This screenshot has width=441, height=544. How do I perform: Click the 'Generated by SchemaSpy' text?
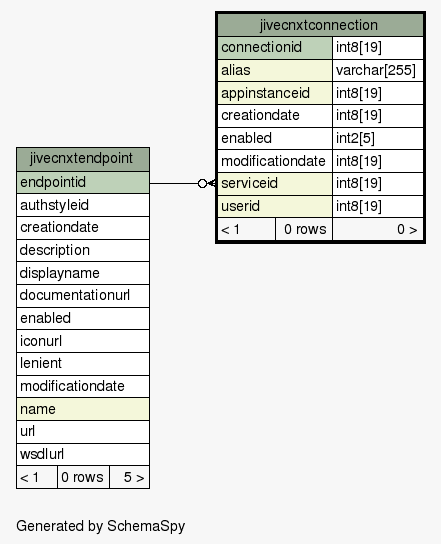(x=101, y=526)
